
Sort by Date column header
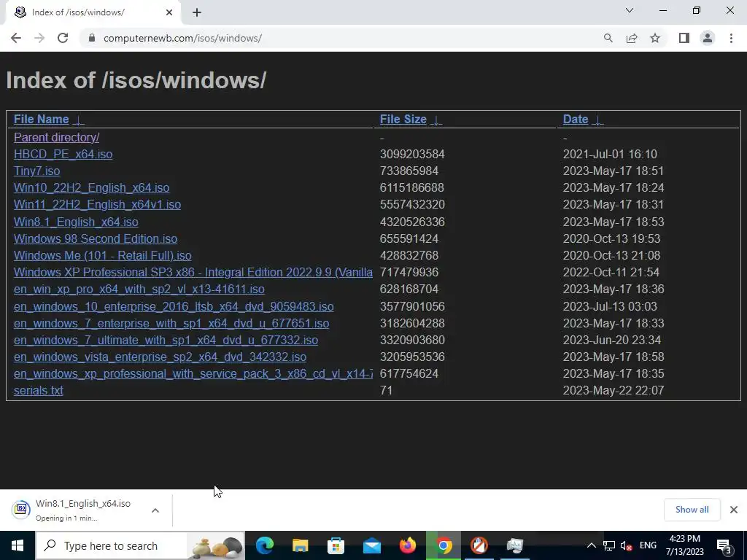click(576, 119)
